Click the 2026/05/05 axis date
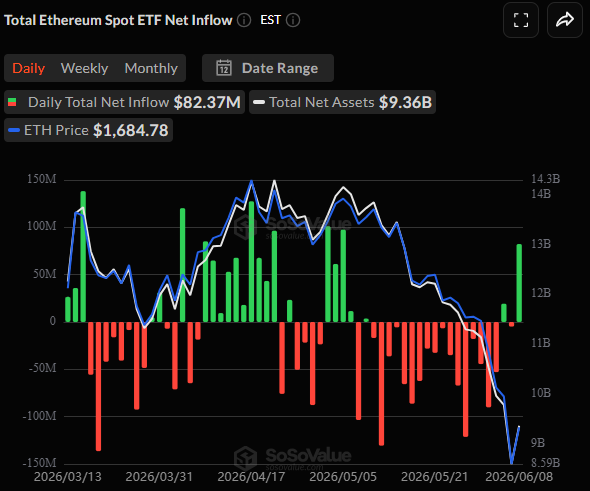 [x=343, y=477]
